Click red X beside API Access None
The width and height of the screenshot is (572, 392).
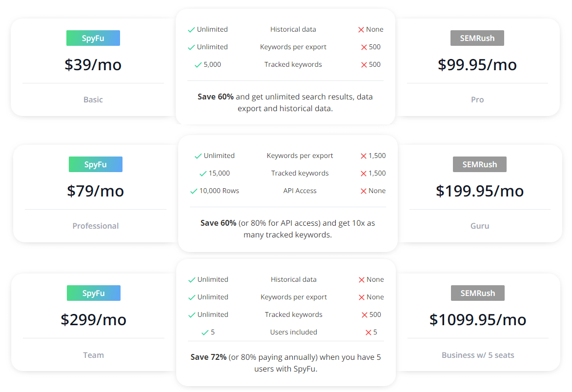[x=363, y=191]
